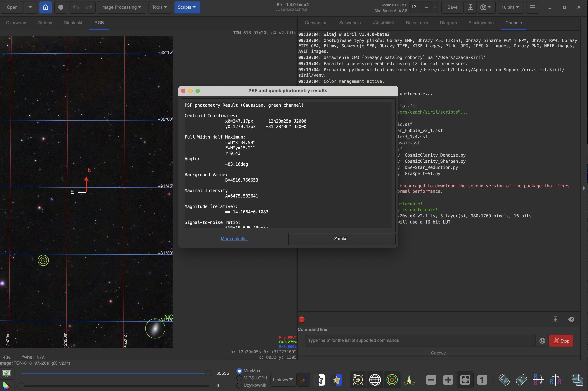Open the Conversion tab
Viewport: 588px width, 391px height.
(316, 23)
